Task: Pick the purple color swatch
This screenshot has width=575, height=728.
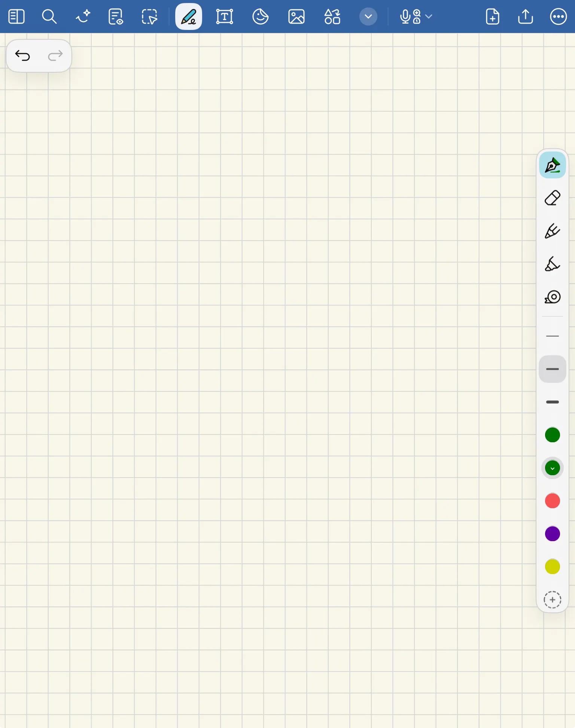Action: tap(552, 534)
